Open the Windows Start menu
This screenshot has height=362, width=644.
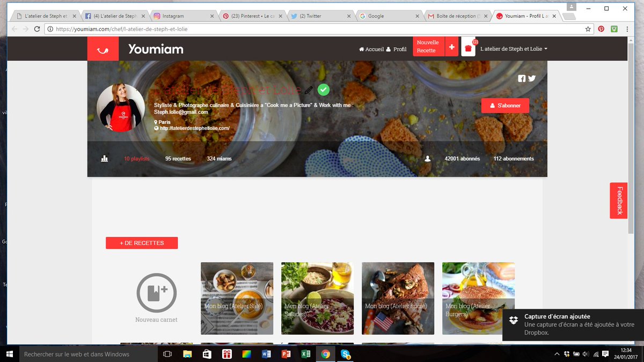coord(10,354)
